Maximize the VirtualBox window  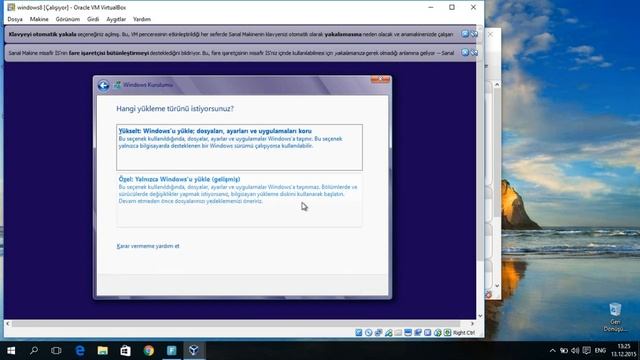(x=452, y=7)
